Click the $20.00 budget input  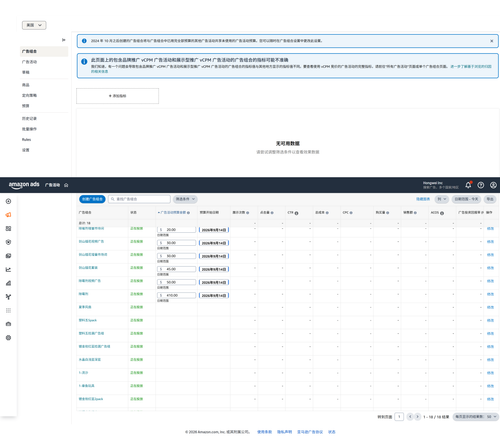pos(177,230)
